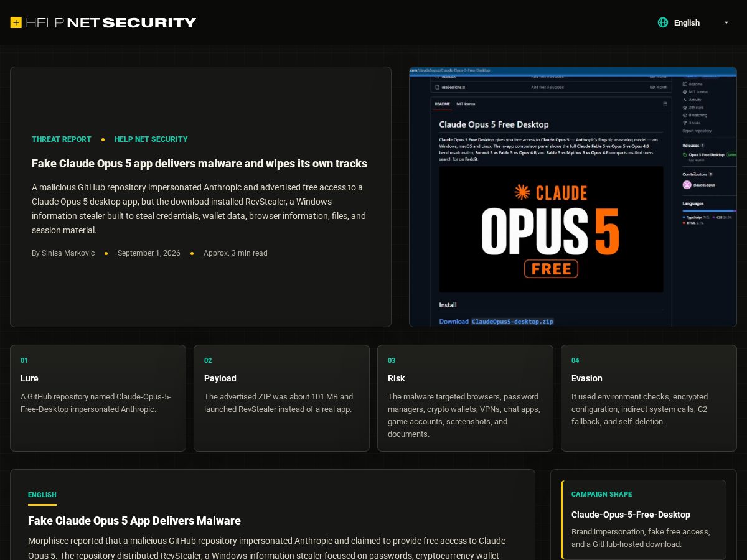Image resolution: width=747 pixels, height=560 pixels.
Task: Select the 01 Lure card
Action: pyautogui.click(x=98, y=398)
